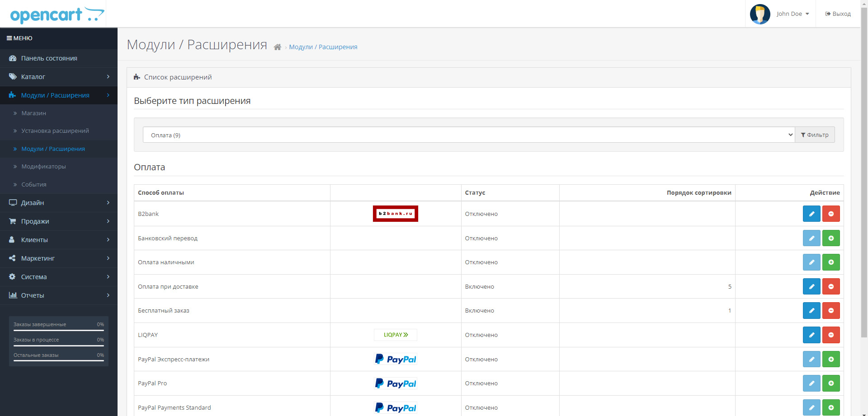868x416 pixels.
Task: Click the home icon in breadcrumb
Action: point(278,47)
